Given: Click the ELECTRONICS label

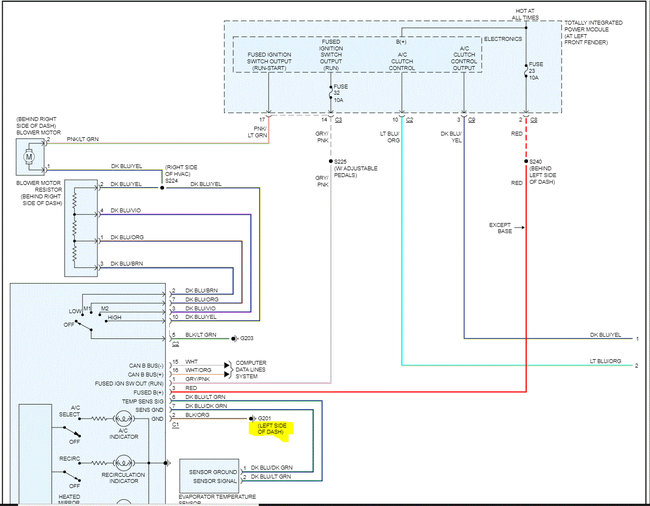Looking at the screenshot, I should (503, 39).
